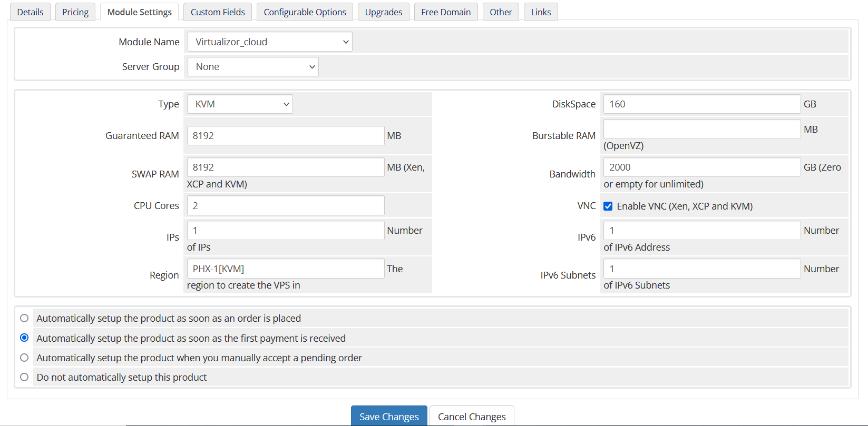
Task: Focus the Bandwidth input field
Action: 702,167
